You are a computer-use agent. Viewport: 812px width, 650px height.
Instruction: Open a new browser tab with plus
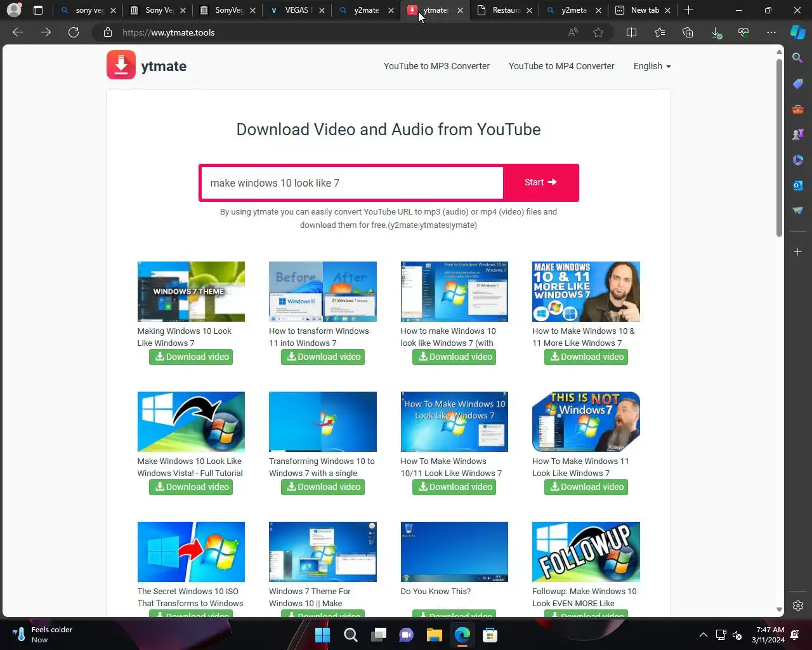click(689, 10)
